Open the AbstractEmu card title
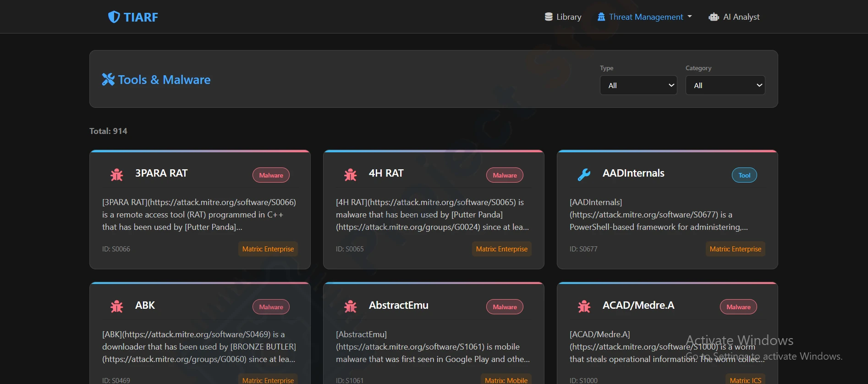The width and height of the screenshot is (868, 384). click(x=398, y=306)
